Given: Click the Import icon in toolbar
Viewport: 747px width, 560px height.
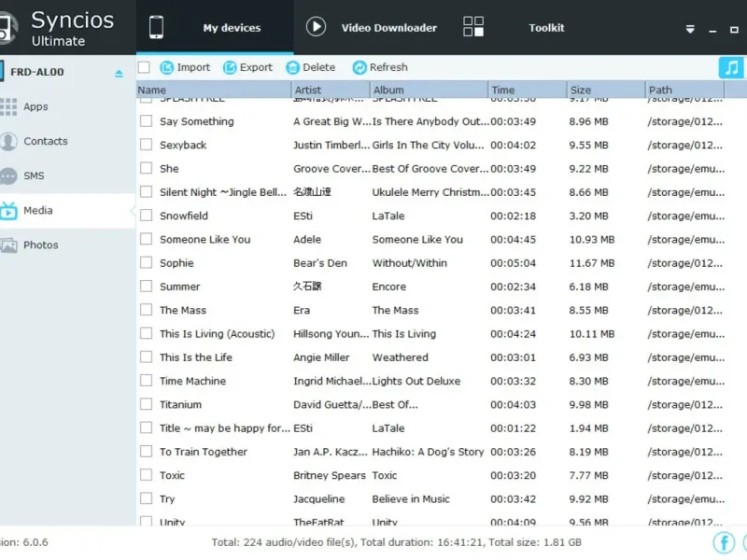Looking at the screenshot, I should click(166, 67).
